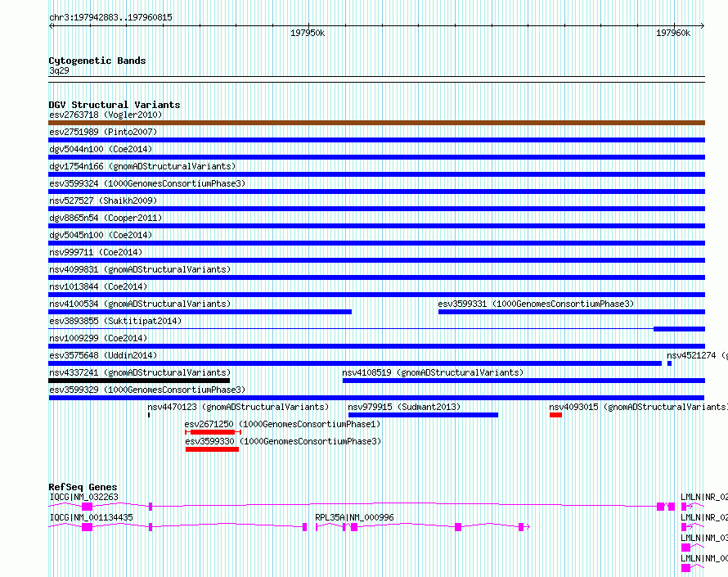728x577 pixels.
Task: Click the small red nsv4093015 bar
Action: (x=555, y=415)
